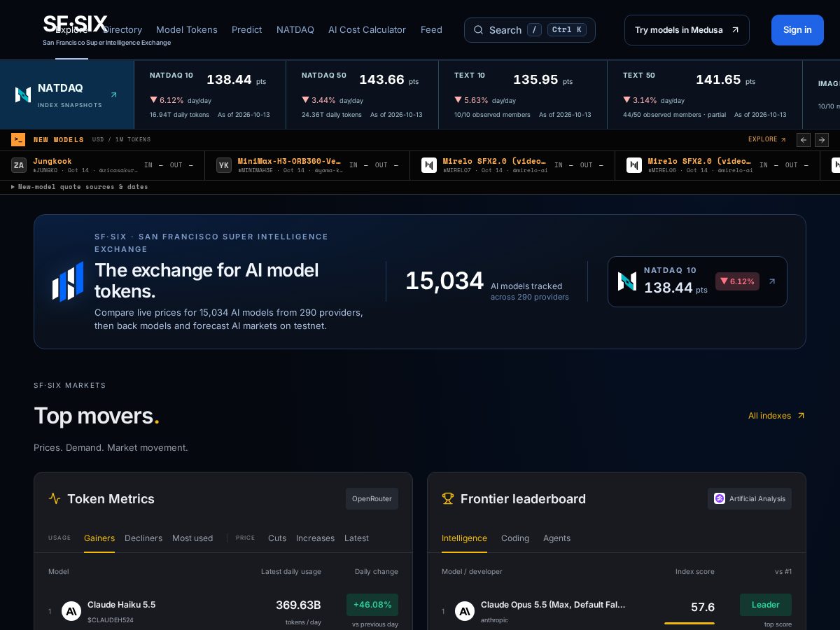Open All indexes link
Screen dimensions: 840x630
[x=776, y=416]
